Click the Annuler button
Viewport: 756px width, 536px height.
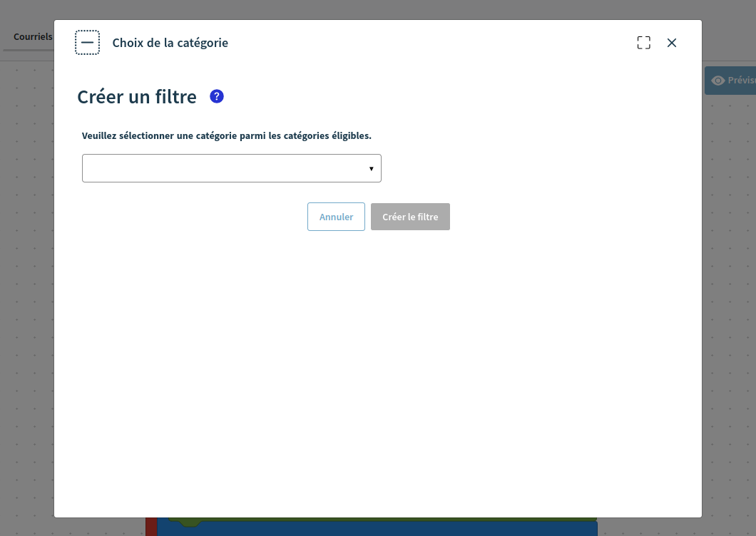[x=336, y=217]
